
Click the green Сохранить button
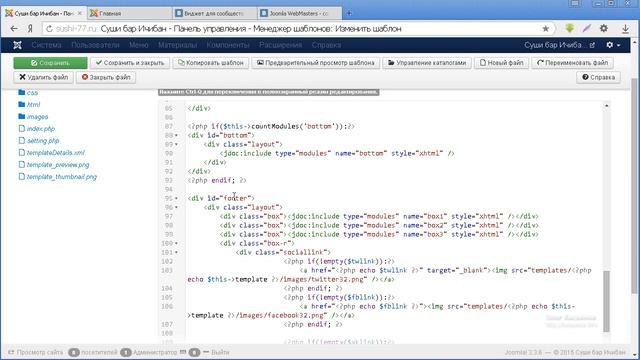point(50,63)
